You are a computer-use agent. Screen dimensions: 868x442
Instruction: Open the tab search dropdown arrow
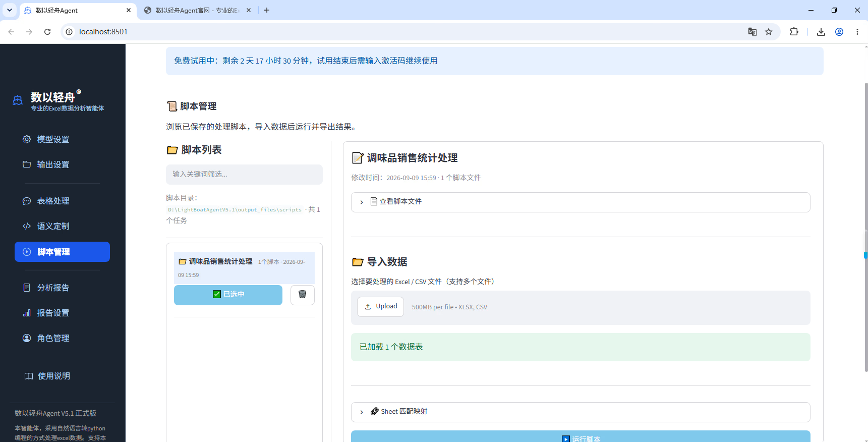point(10,10)
